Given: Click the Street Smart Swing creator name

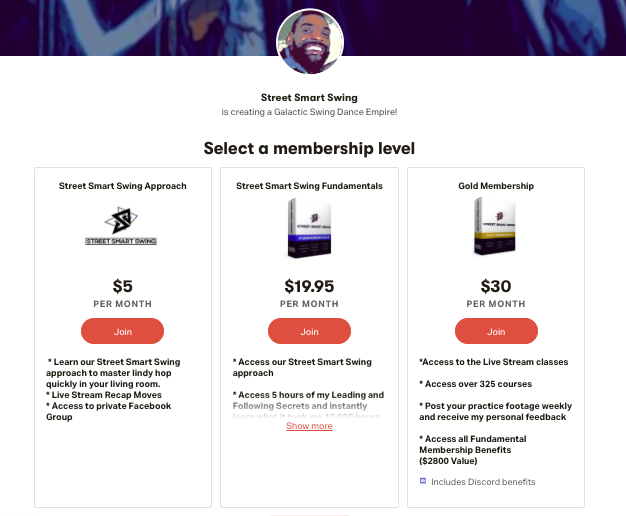Looking at the screenshot, I should [309, 97].
